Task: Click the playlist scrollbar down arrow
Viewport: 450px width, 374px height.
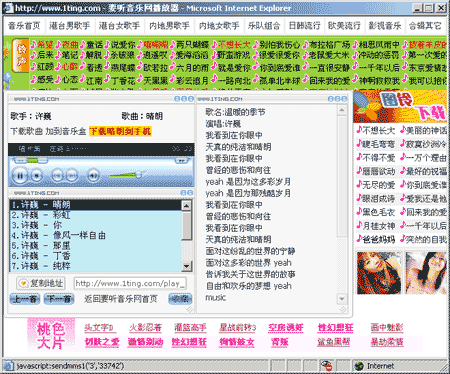Action: click(187, 266)
